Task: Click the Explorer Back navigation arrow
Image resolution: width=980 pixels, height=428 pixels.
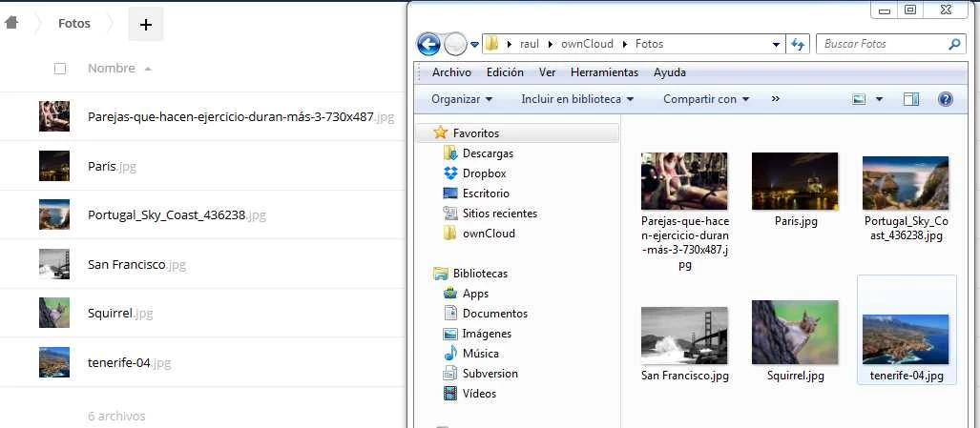Action: pos(428,44)
